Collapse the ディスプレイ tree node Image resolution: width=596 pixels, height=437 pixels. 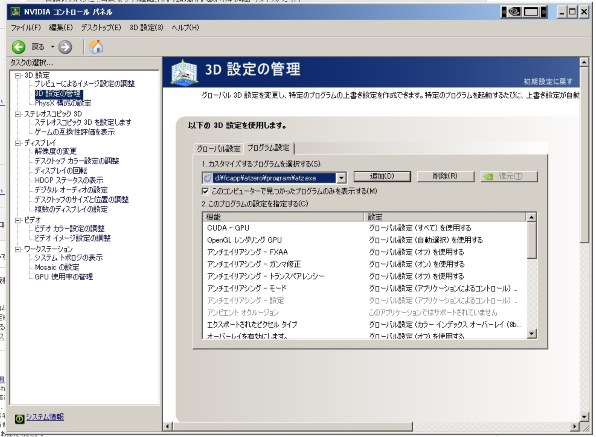coord(17,143)
